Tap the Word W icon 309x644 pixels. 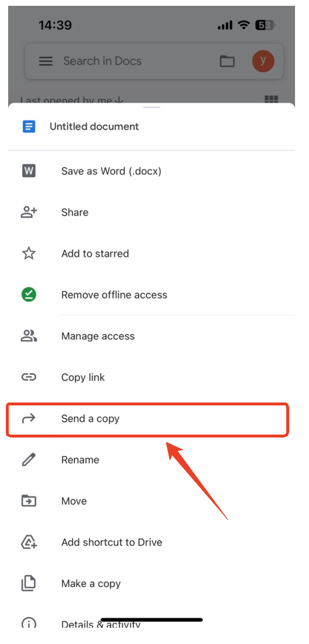click(29, 171)
